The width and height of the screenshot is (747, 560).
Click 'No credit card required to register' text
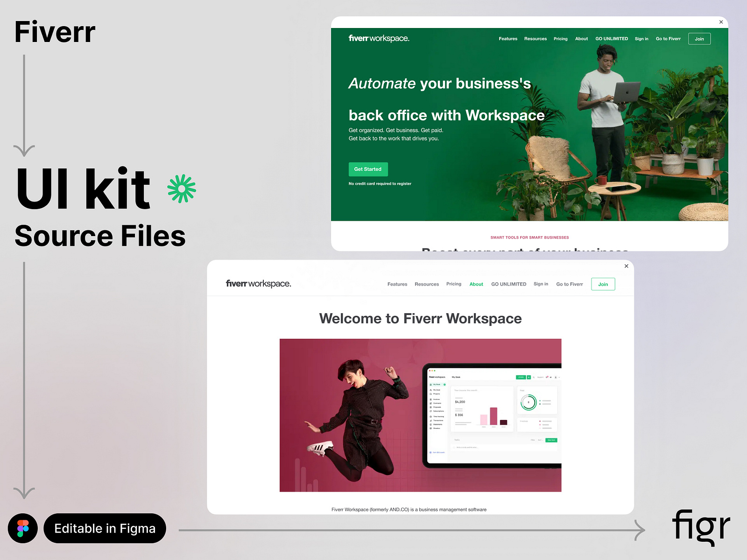pos(380,184)
